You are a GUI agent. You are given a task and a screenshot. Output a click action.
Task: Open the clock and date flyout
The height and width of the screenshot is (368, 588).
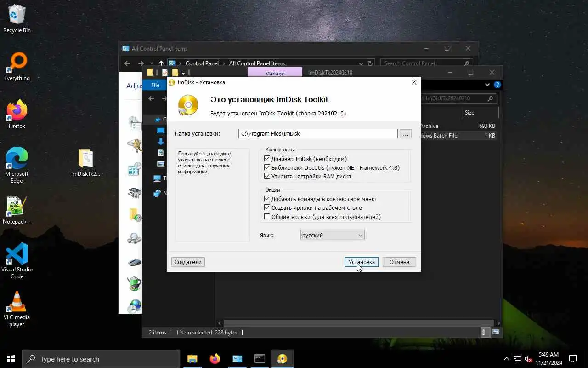[x=548, y=359]
